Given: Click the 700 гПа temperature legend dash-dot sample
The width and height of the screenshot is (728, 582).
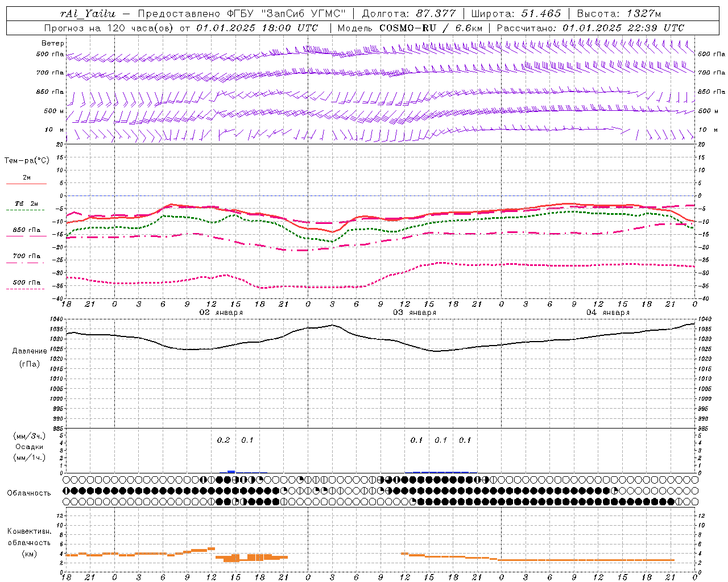Looking at the screenshot, I should click(x=26, y=263).
